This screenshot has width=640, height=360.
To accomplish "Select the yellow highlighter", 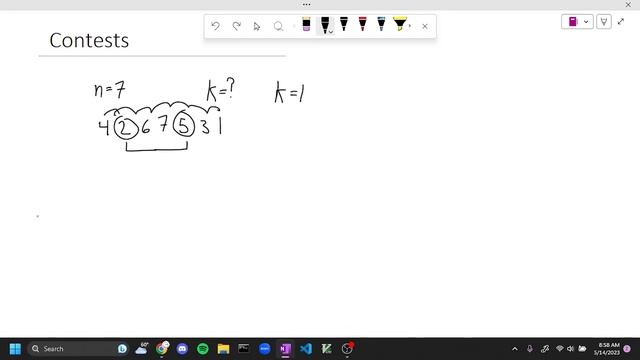I will pyautogui.click(x=400, y=24).
